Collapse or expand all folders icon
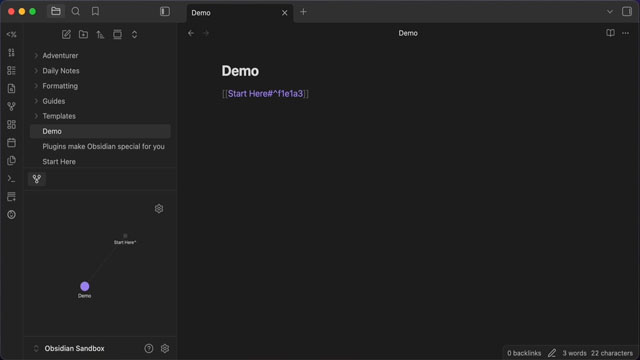Screen dimensions: 640x360 134,35
